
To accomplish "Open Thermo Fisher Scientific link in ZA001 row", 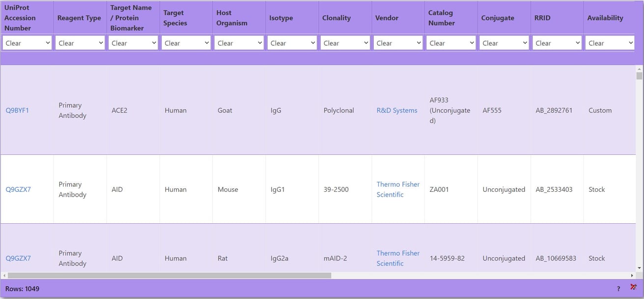I will [x=397, y=189].
